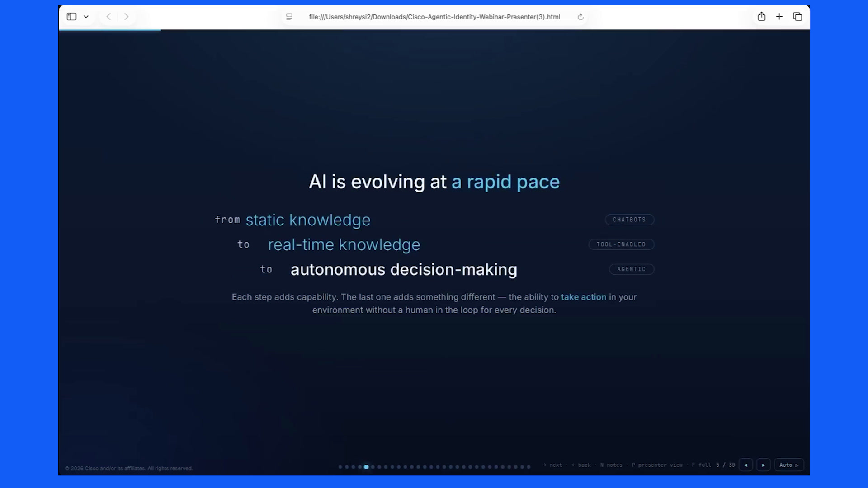Click the AGENTIC tag
The image size is (868, 488).
pos(632,269)
